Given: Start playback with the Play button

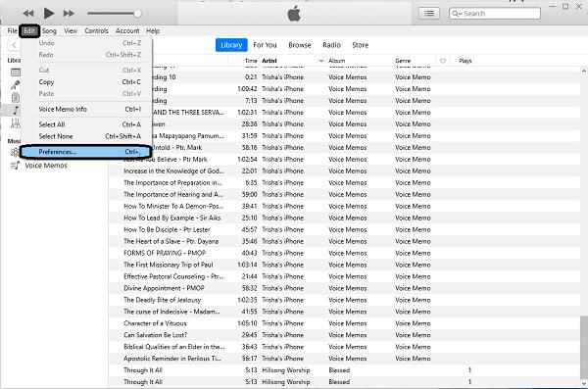Looking at the screenshot, I should coord(48,14).
